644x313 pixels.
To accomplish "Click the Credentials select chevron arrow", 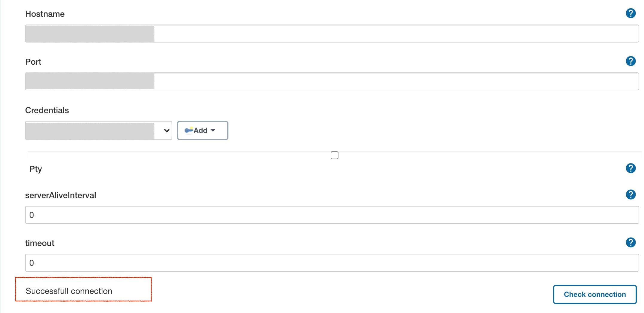I will pos(167,130).
